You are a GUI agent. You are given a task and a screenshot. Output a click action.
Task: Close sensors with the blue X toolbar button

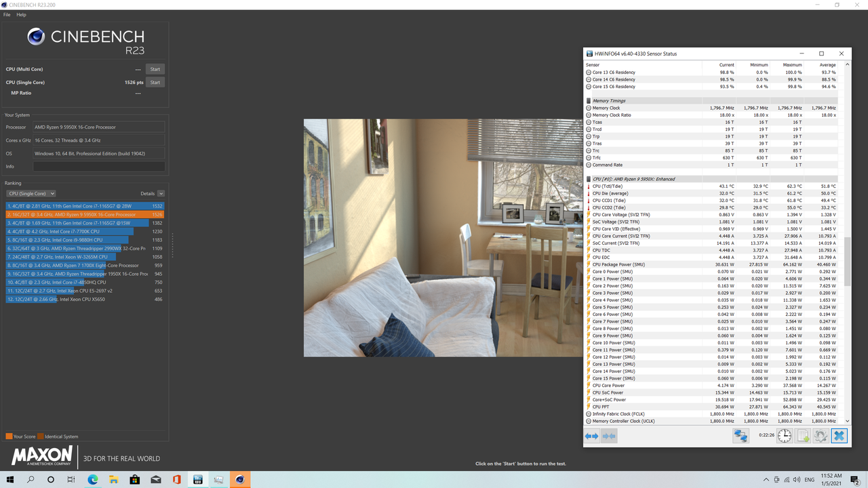[839, 435]
